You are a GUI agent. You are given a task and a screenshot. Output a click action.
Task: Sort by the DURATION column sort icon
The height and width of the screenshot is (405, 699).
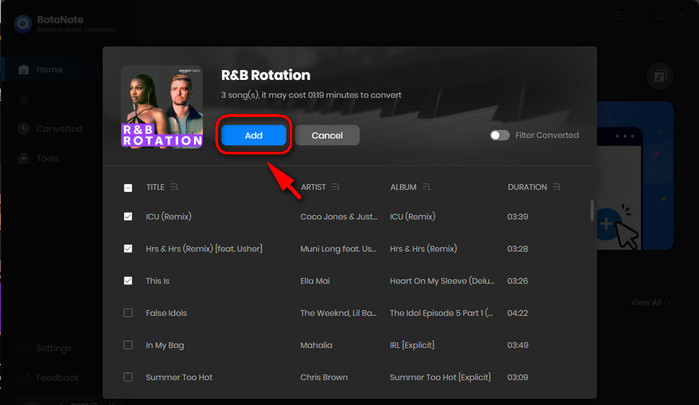[x=556, y=187]
